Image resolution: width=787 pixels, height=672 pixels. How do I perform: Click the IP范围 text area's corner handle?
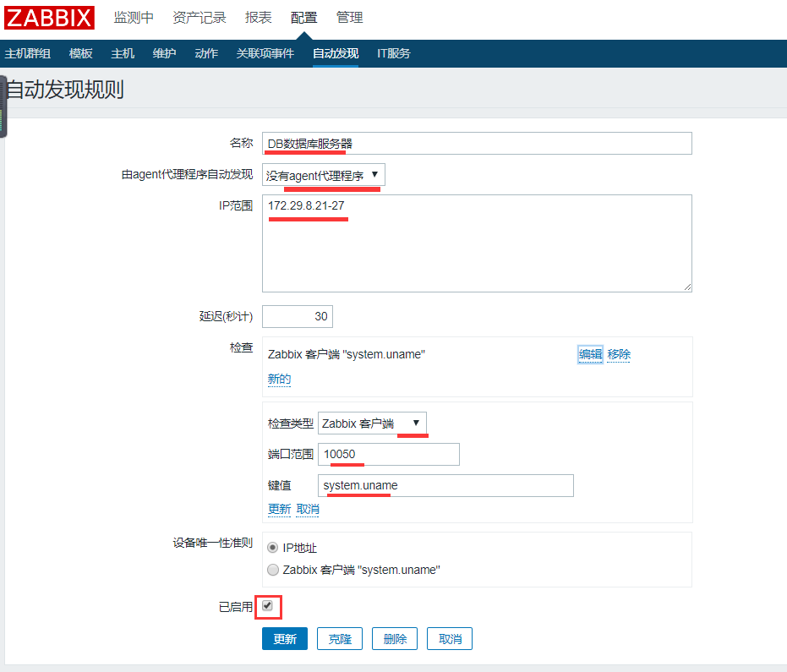(x=687, y=287)
